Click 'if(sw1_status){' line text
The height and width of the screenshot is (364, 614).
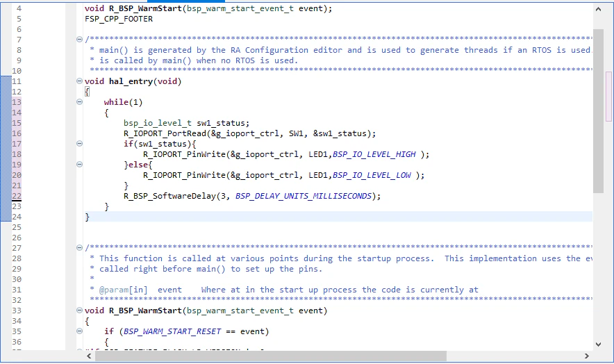(160, 144)
